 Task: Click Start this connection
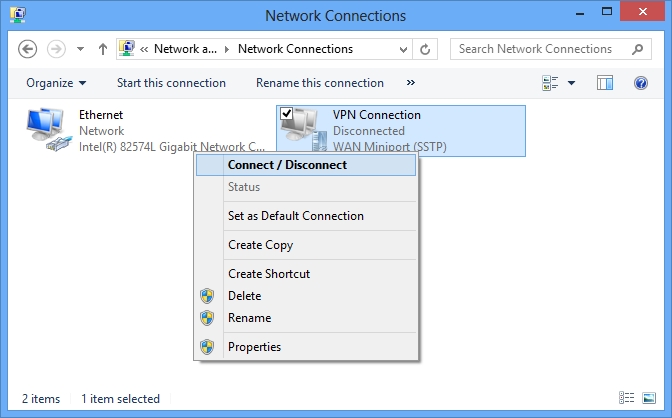tap(171, 83)
